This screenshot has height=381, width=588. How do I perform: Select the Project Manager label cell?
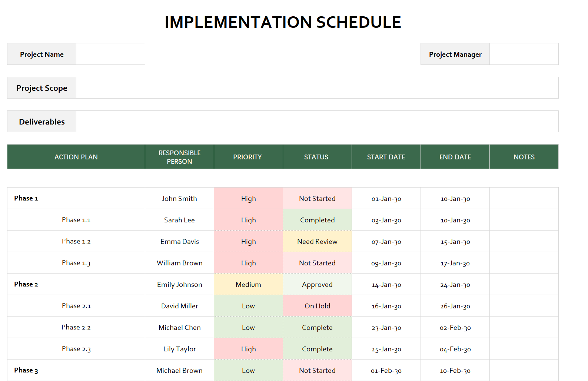pos(455,54)
